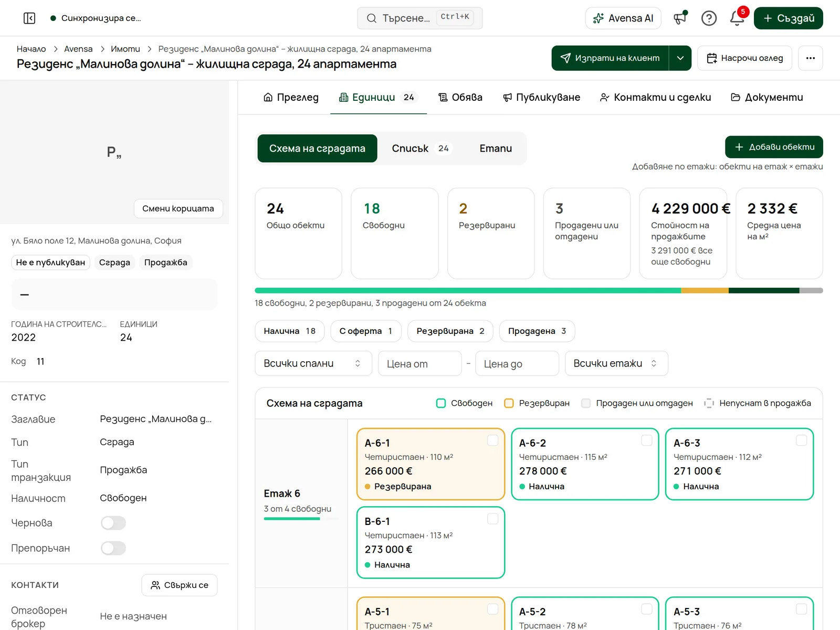Image resolution: width=840 pixels, height=630 pixels.
Task: Click Резервиран legend color swatch
Action: [509, 403]
